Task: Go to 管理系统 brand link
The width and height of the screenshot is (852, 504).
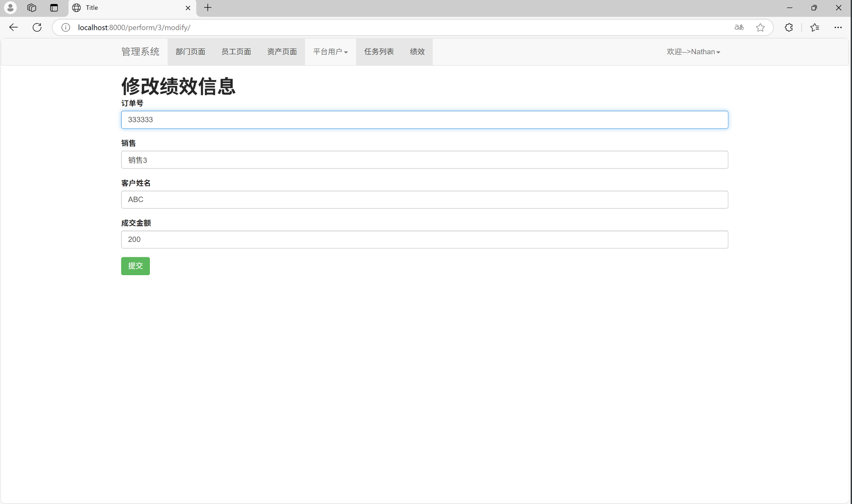Action: tap(140, 52)
